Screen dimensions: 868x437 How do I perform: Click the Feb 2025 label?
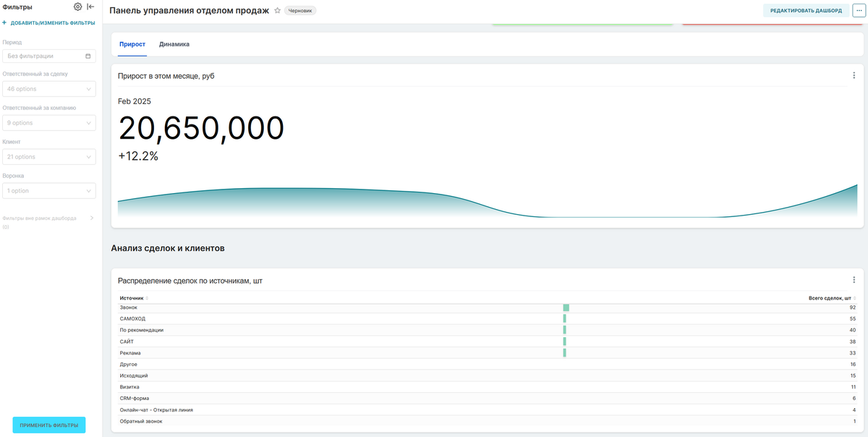tap(135, 101)
